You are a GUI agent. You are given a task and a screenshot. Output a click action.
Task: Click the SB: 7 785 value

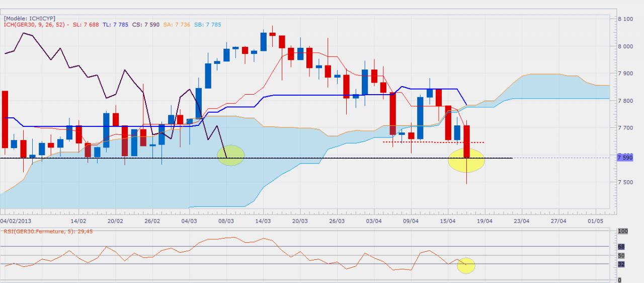(207, 24)
